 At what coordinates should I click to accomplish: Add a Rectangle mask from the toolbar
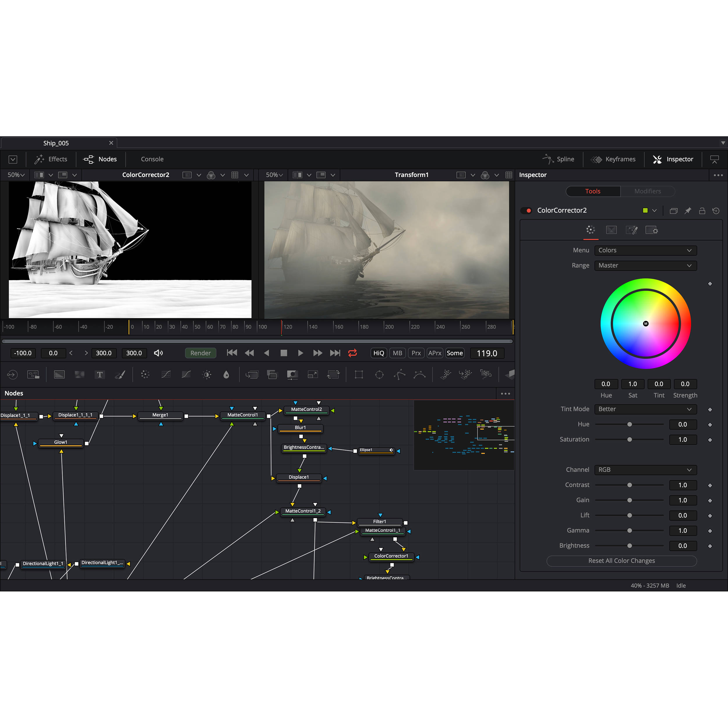358,374
